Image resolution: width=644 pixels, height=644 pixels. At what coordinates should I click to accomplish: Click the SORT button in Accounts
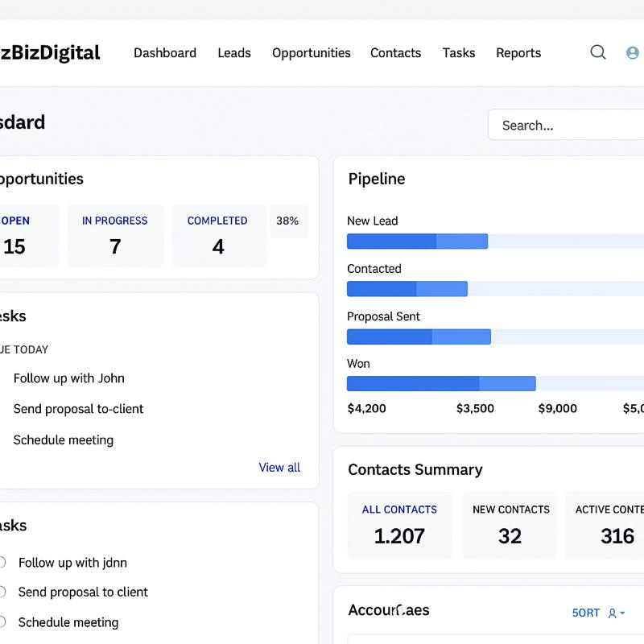coord(585,613)
